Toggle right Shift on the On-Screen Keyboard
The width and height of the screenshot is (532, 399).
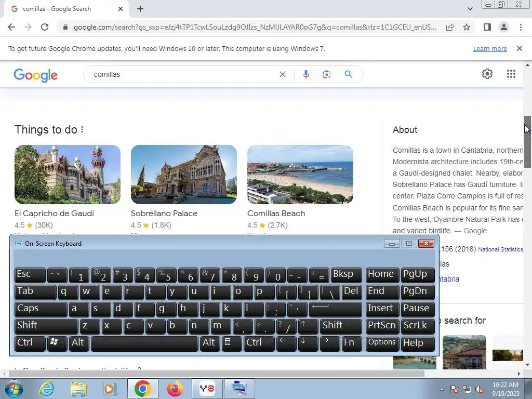click(341, 326)
